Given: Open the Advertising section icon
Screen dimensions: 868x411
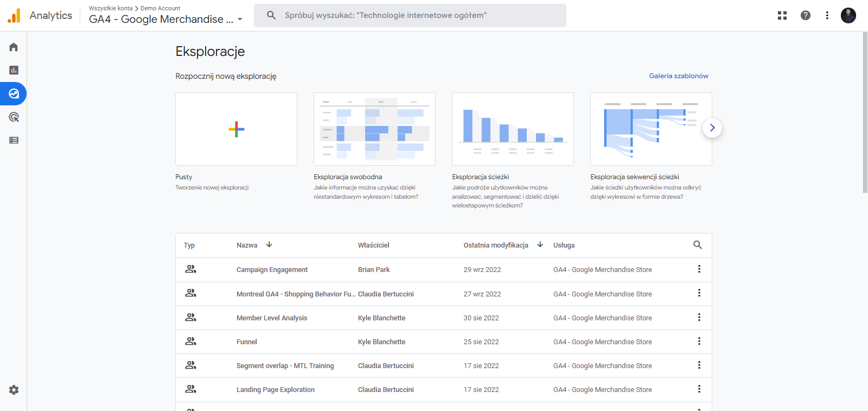Looking at the screenshot, I should pos(14,117).
